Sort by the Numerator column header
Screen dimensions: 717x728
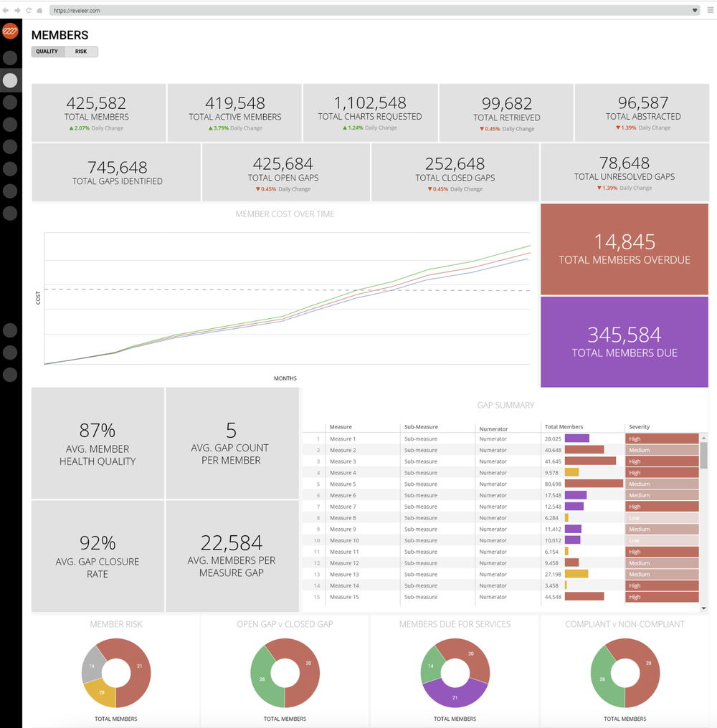click(493, 429)
